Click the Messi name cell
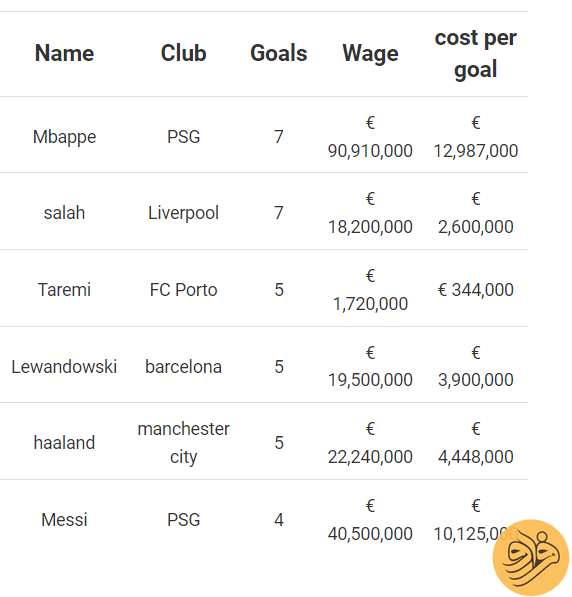The width and height of the screenshot is (572, 597). (64, 520)
